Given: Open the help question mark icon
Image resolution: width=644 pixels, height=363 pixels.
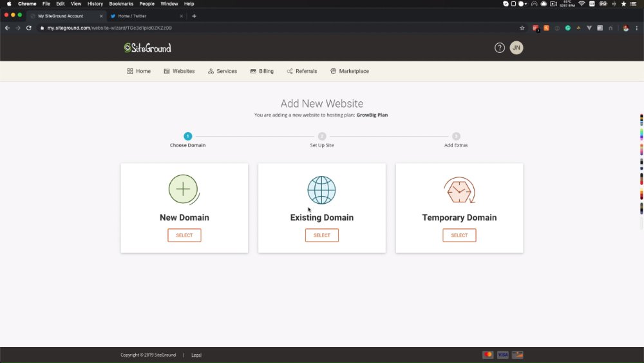Looking at the screenshot, I should [x=500, y=48].
